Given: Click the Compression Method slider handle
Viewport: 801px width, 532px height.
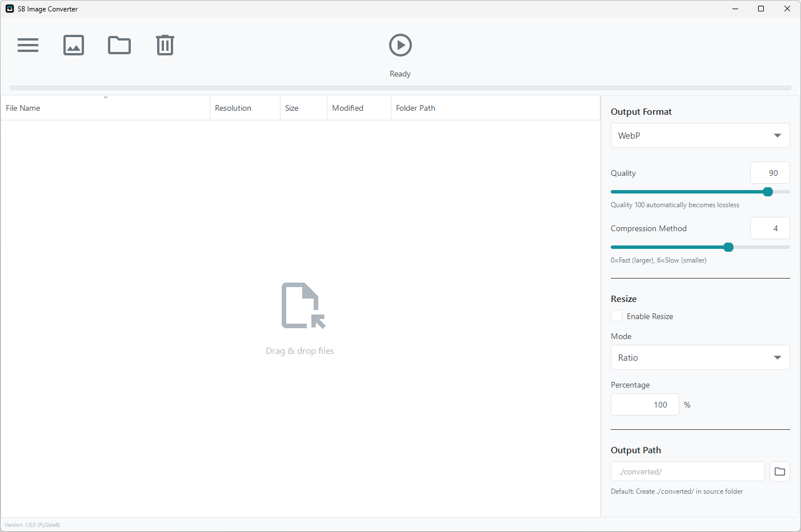Looking at the screenshot, I should point(728,247).
